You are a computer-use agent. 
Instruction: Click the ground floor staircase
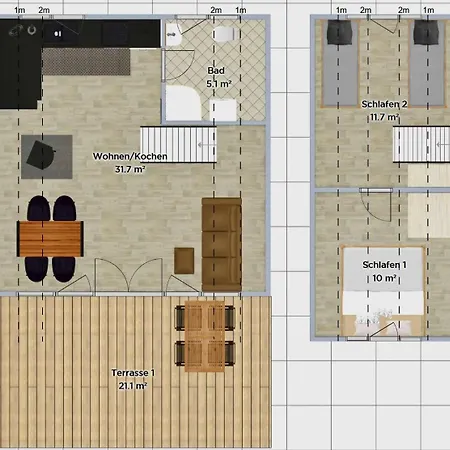coord(178,144)
